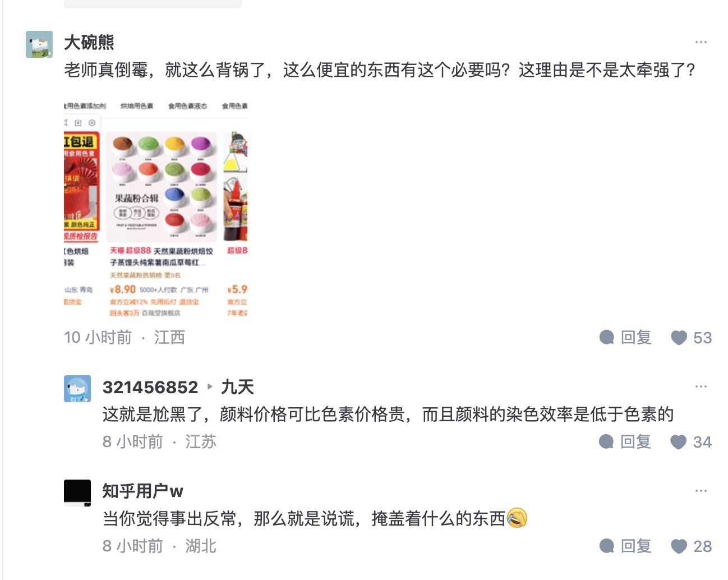Screen dimensions: 728x580
Task: Open 九天 user profile link
Action: [237, 387]
